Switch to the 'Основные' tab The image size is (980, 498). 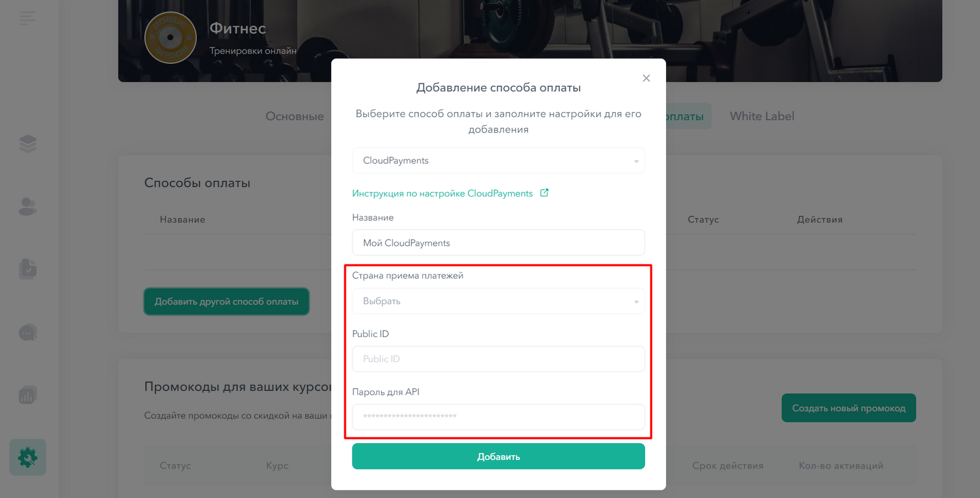[x=295, y=116]
